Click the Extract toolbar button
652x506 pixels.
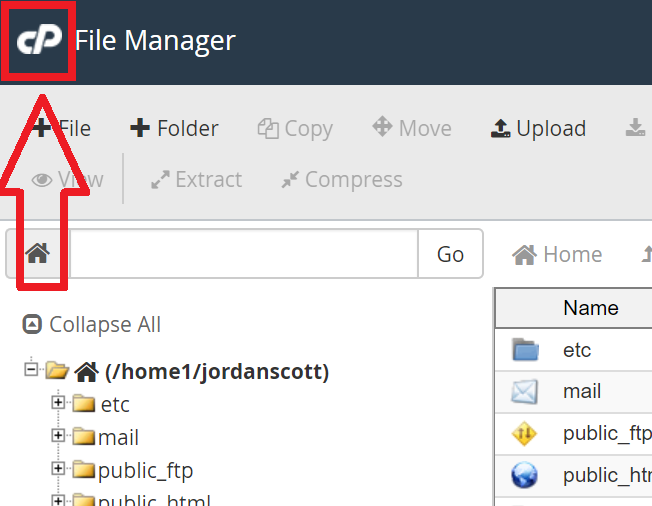coord(196,180)
